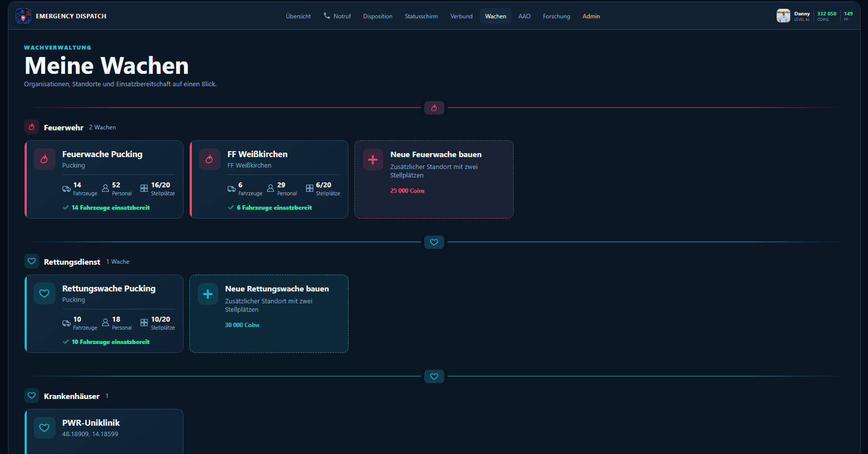Click the 149 FP counter
The height and width of the screenshot is (454, 868).
[848, 16]
